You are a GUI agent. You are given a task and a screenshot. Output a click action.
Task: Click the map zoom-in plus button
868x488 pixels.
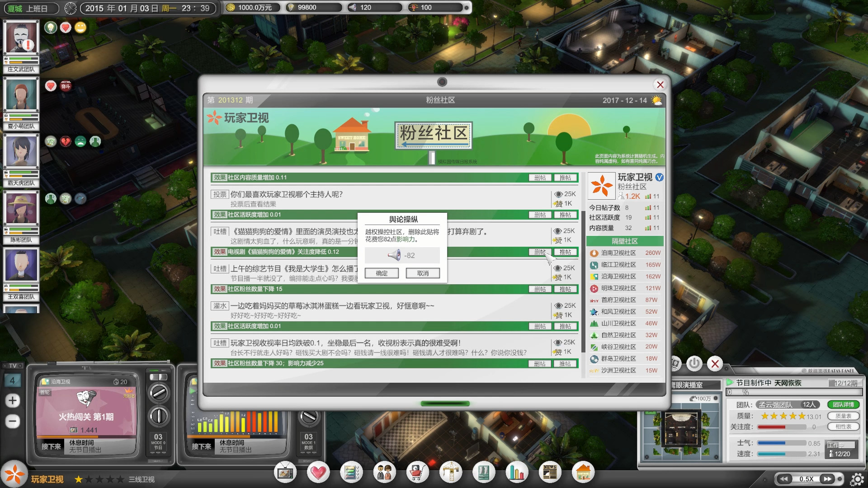click(x=13, y=400)
